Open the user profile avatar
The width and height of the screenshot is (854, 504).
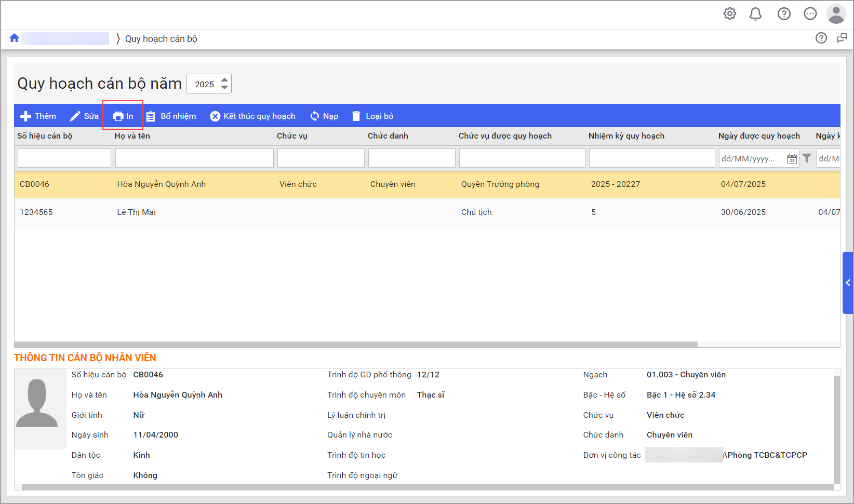pyautogui.click(x=836, y=14)
